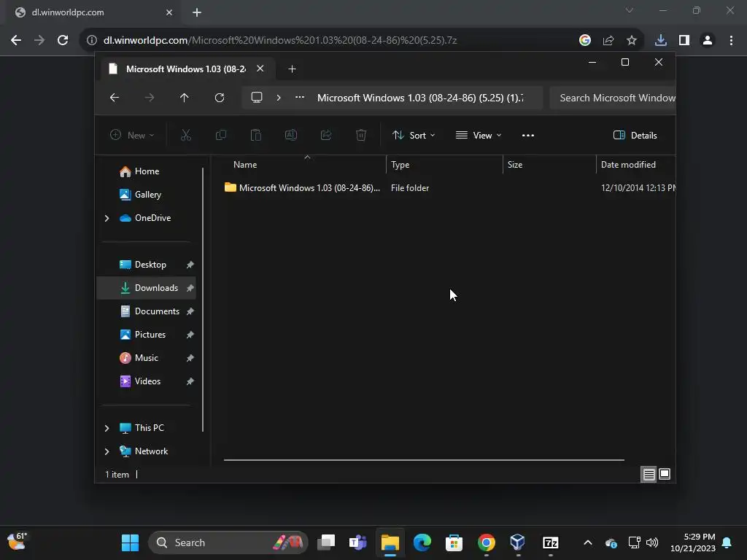Go to Home in navigation pane

coord(147,171)
